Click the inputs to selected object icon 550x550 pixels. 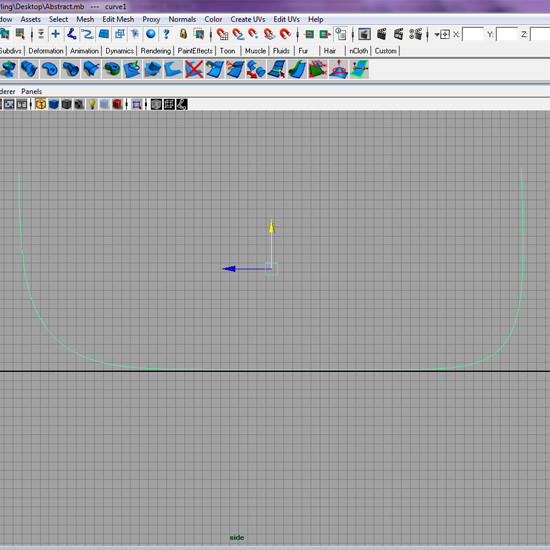[x=309, y=34]
